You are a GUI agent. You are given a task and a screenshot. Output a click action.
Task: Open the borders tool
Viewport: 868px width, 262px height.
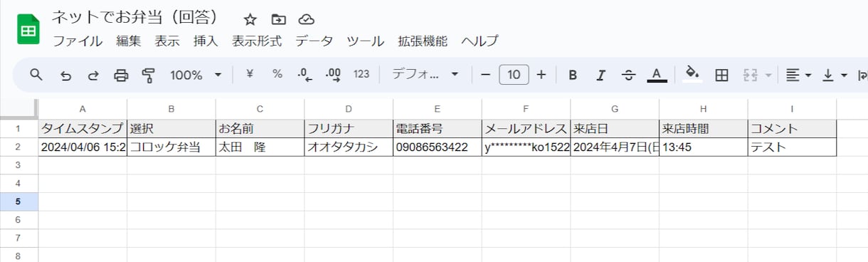coord(721,75)
